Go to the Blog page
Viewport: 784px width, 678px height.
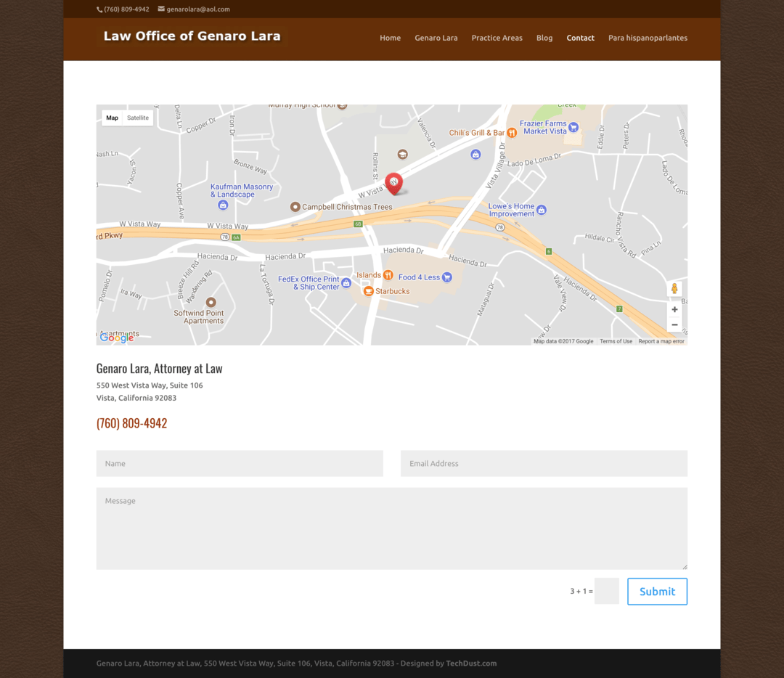544,38
